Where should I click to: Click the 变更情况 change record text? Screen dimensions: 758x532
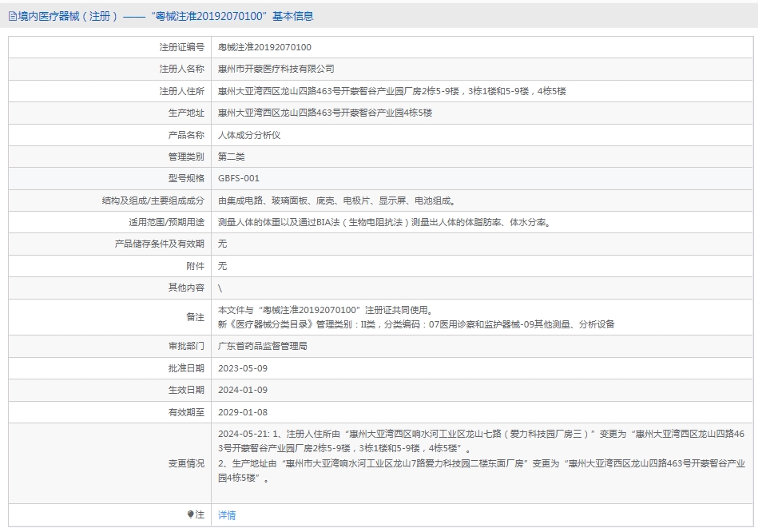click(481, 456)
